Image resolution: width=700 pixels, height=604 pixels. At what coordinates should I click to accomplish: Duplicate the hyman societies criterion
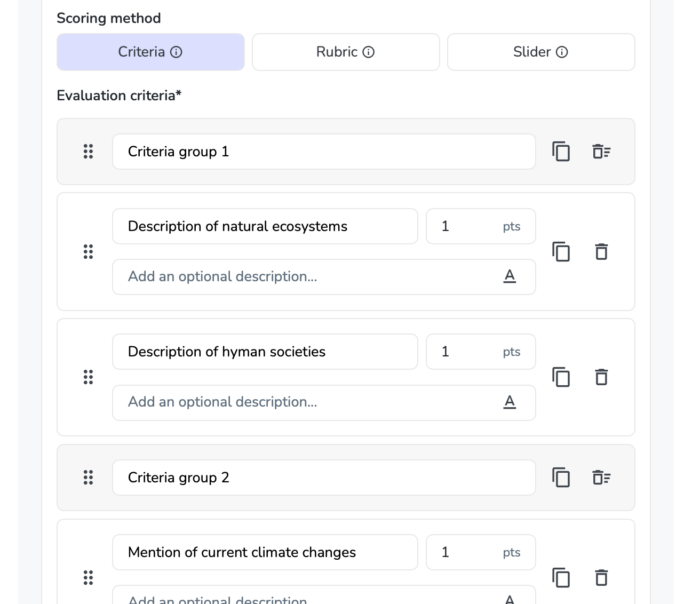pos(561,377)
